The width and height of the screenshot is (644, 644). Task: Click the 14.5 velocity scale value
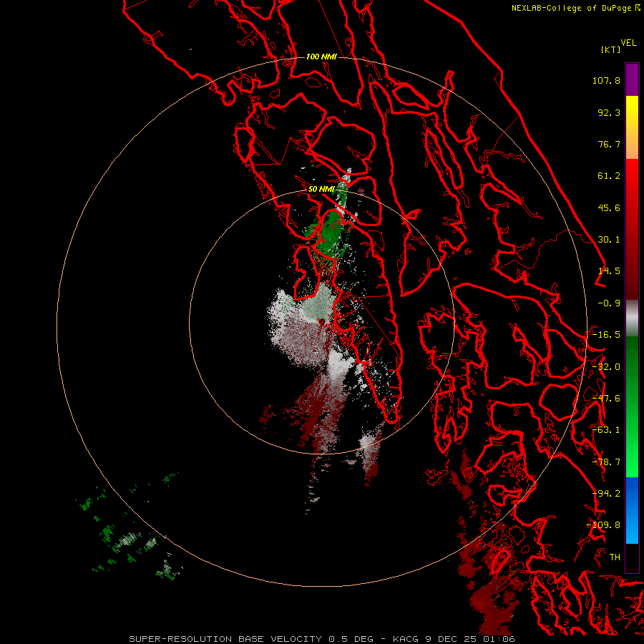click(x=609, y=271)
